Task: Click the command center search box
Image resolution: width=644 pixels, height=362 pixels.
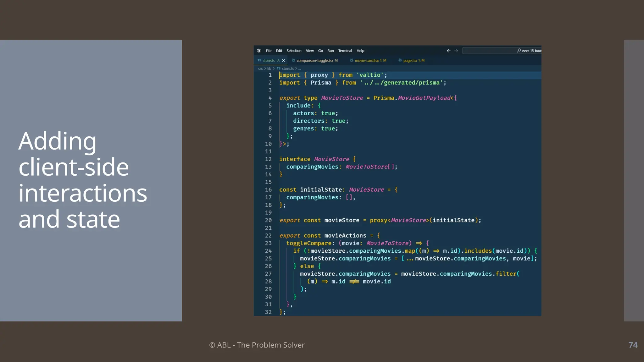Action: (502, 51)
